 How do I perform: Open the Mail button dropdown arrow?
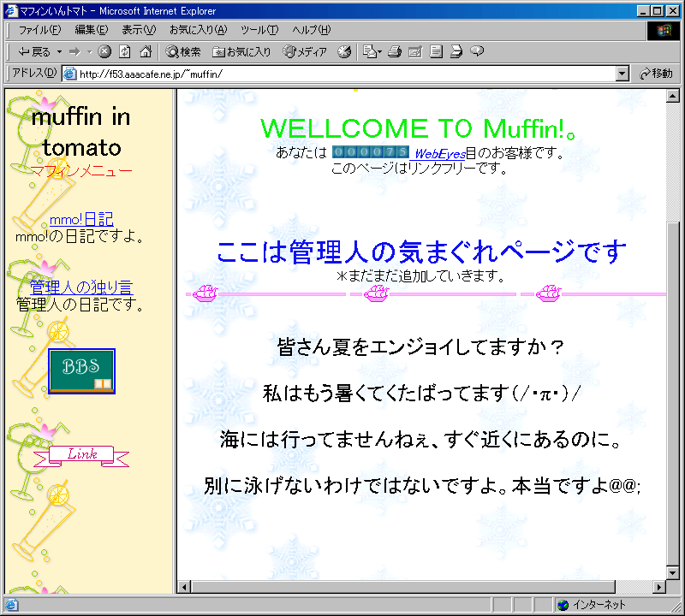pos(379,52)
